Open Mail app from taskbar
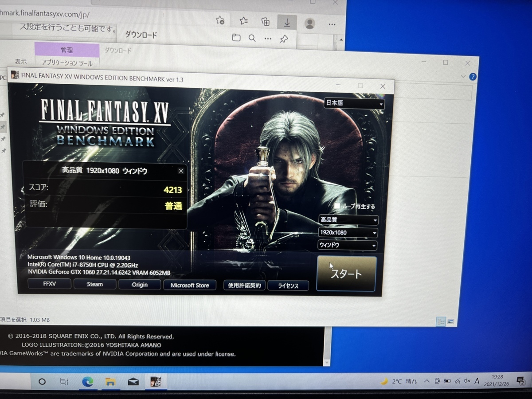Image resolution: width=532 pixels, height=399 pixels. click(133, 382)
